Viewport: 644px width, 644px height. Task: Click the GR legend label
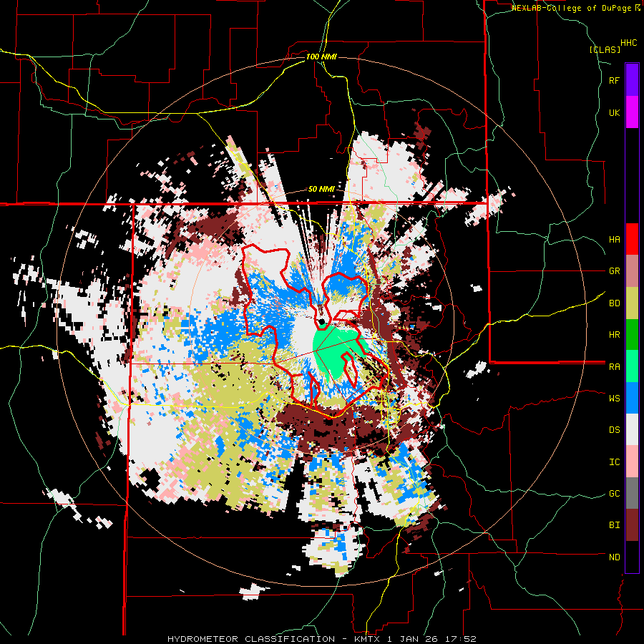614,271
